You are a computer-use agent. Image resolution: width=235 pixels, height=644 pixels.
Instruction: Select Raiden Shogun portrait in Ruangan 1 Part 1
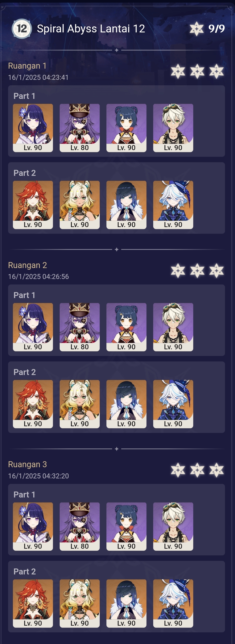(33, 128)
